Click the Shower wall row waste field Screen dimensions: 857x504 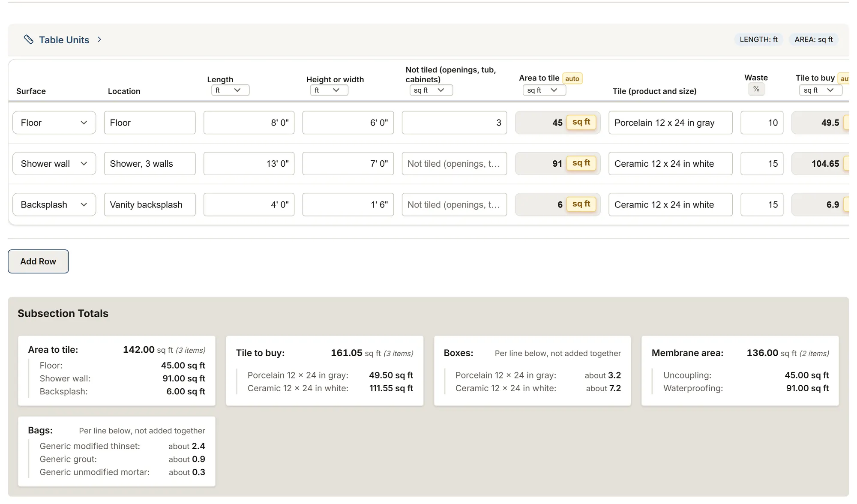pos(762,164)
